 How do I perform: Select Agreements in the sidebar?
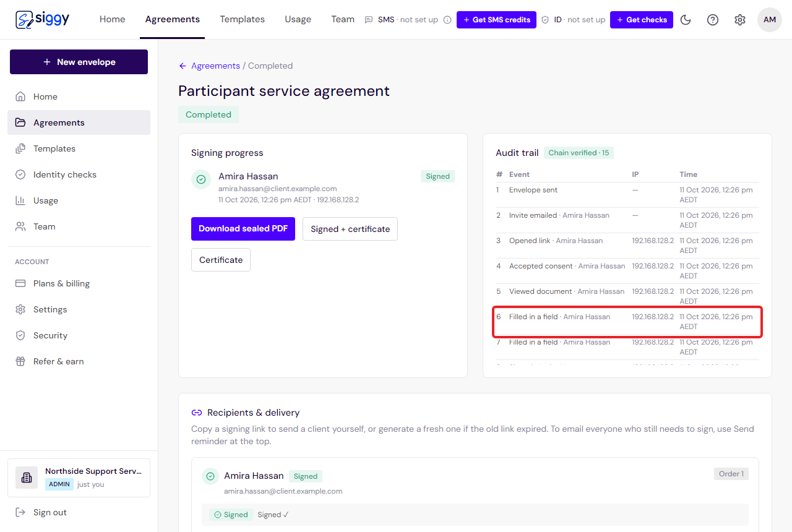(79, 122)
